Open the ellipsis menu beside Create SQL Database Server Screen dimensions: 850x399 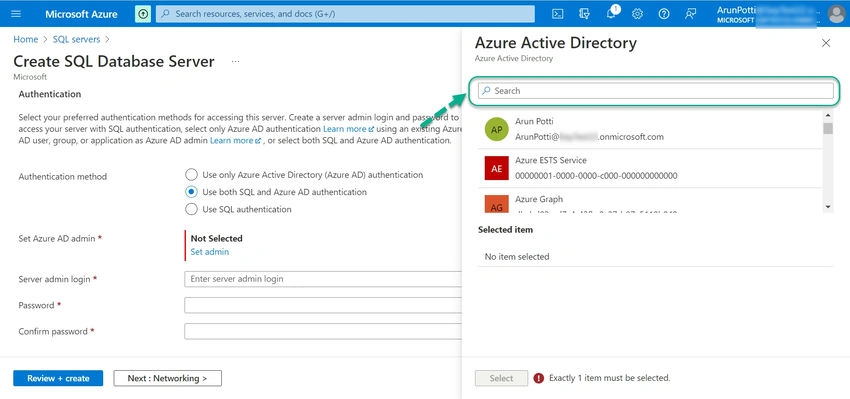tap(235, 62)
